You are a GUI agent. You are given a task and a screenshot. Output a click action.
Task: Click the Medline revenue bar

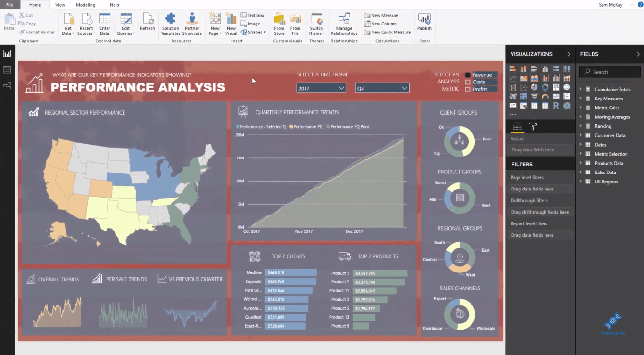tap(290, 272)
